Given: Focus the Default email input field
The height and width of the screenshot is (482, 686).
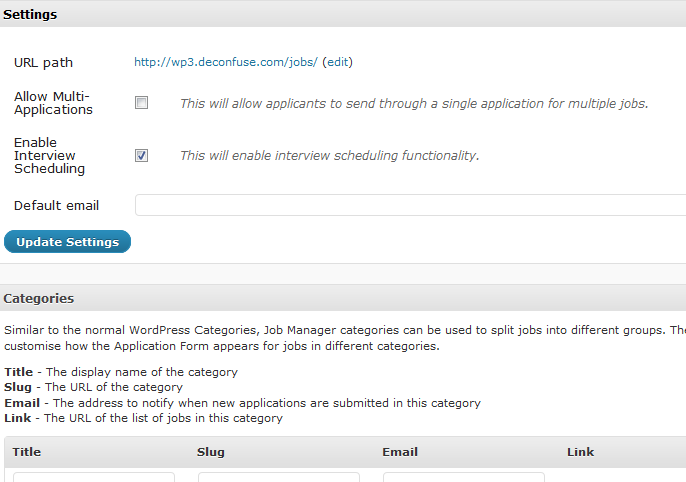Looking at the screenshot, I should click(410, 205).
